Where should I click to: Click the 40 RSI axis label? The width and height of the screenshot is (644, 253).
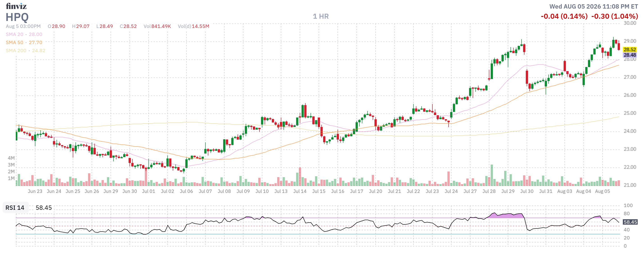coord(626,230)
